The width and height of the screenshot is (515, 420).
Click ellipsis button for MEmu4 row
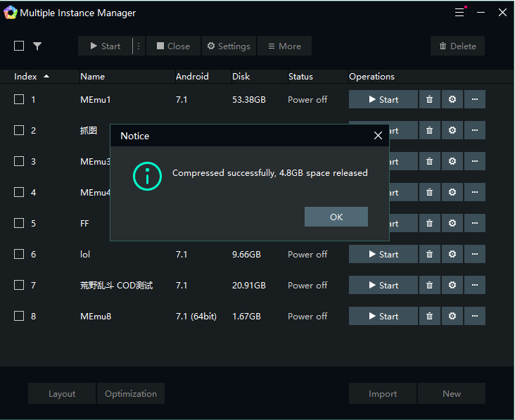[474, 193]
